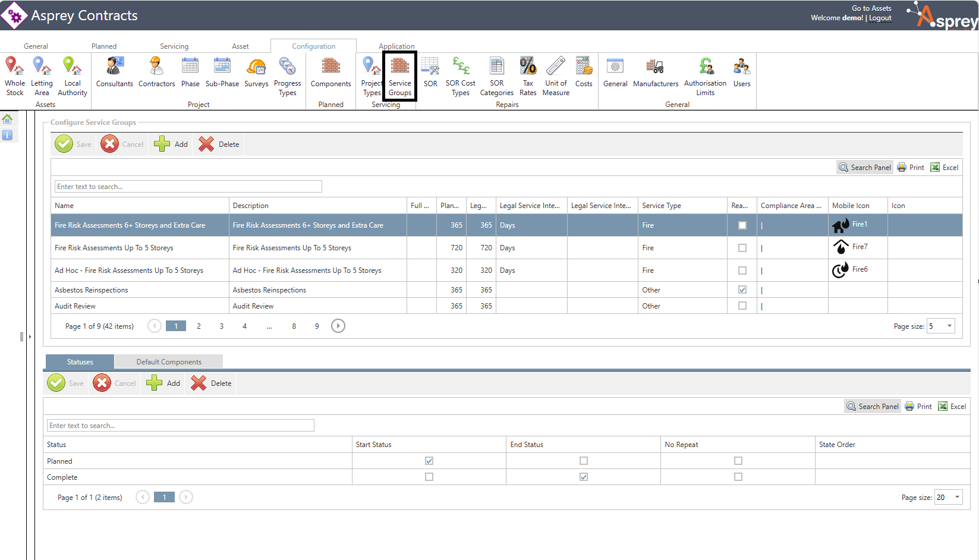Screen dimensions: 979x560
Task: Open the Default Components tab
Action: tap(169, 362)
